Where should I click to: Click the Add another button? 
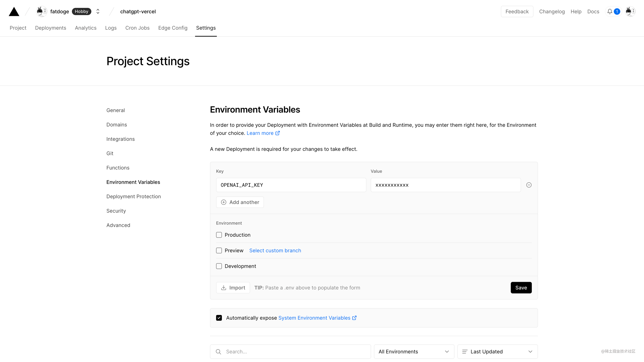click(240, 202)
